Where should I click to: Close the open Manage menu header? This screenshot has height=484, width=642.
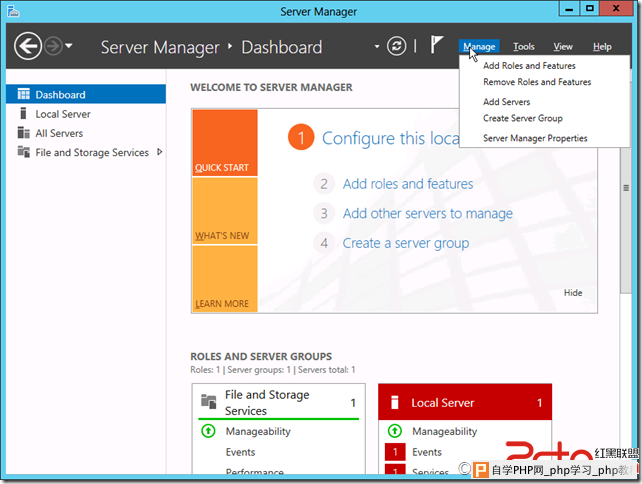pyautogui.click(x=479, y=47)
